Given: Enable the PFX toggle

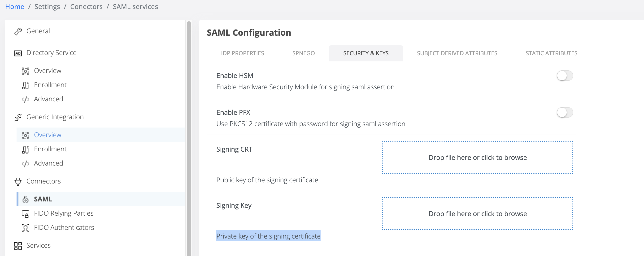Looking at the screenshot, I should click(565, 112).
